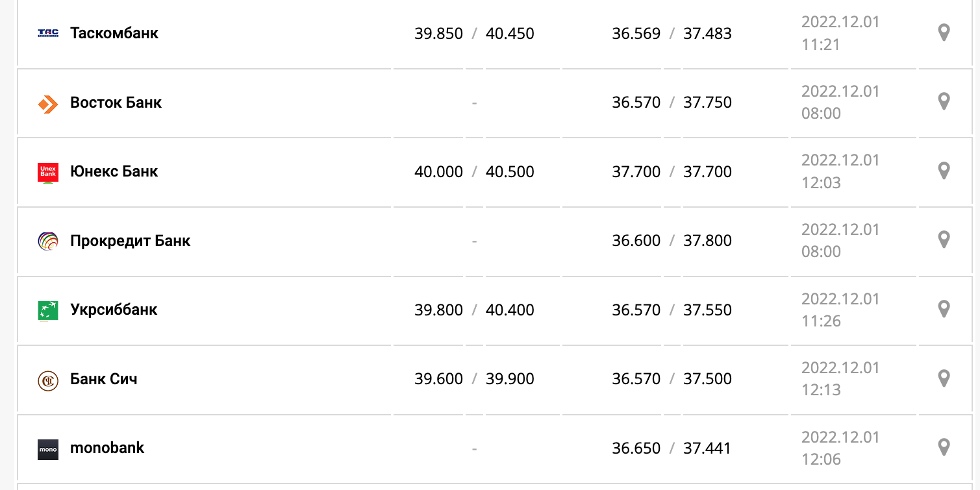This screenshot has width=980, height=490.
Task: Go to the monobank page
Action: pos(107,448)
